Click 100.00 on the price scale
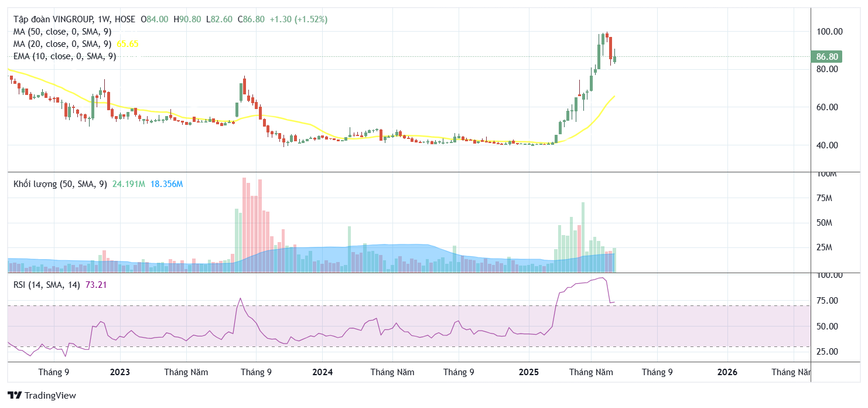868x408 pixels. click(x=829, y=32)
